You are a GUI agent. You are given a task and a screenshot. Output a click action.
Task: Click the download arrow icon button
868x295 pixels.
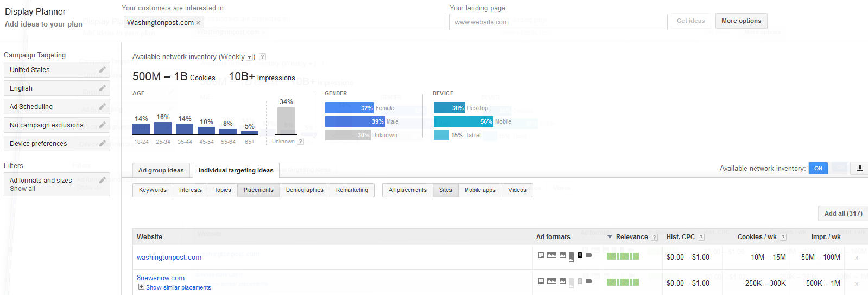pos(860,168)
